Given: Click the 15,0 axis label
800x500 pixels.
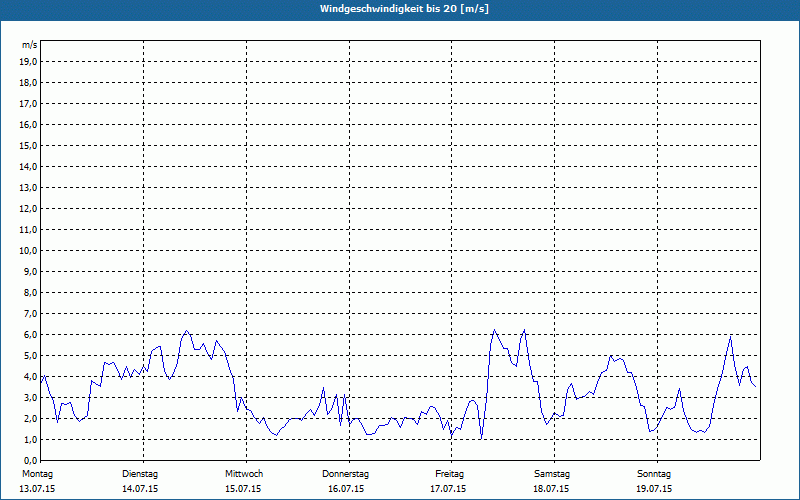Looking at the screenshot, I should (29, 145).
